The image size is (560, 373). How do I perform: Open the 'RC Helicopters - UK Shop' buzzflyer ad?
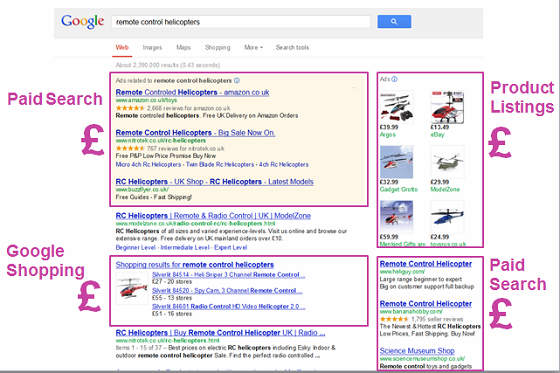214,181
